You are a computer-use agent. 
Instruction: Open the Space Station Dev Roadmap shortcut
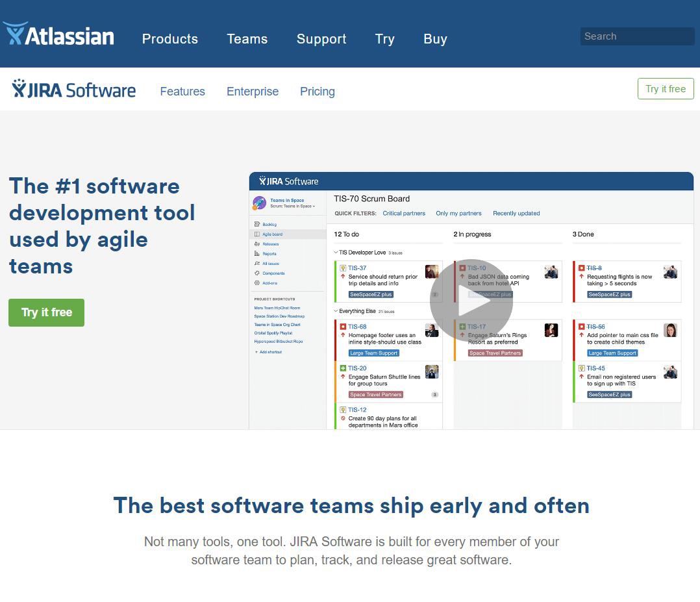(x=279, y=316)
